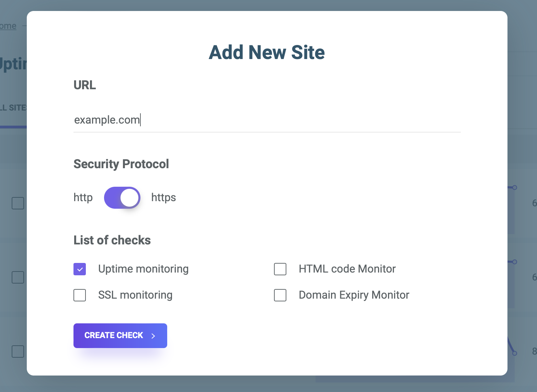This screenshot has width=537, height=392.
Task: Click the topmost chart data point marker
Action: (514, 187)
